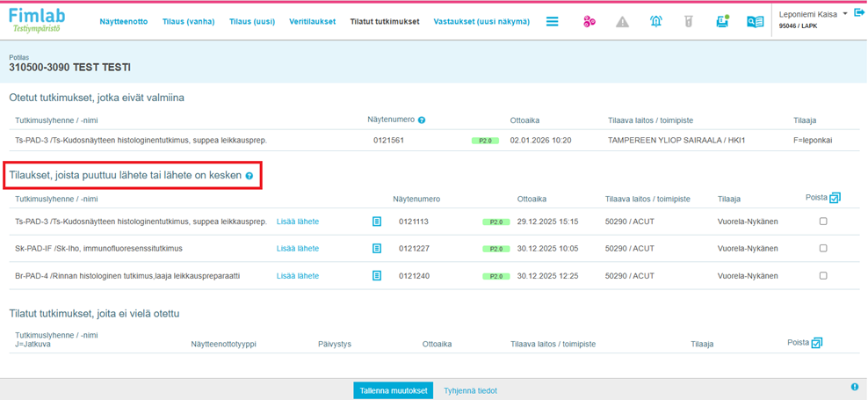Open document icon for sample 0121113

pos(377,222)
